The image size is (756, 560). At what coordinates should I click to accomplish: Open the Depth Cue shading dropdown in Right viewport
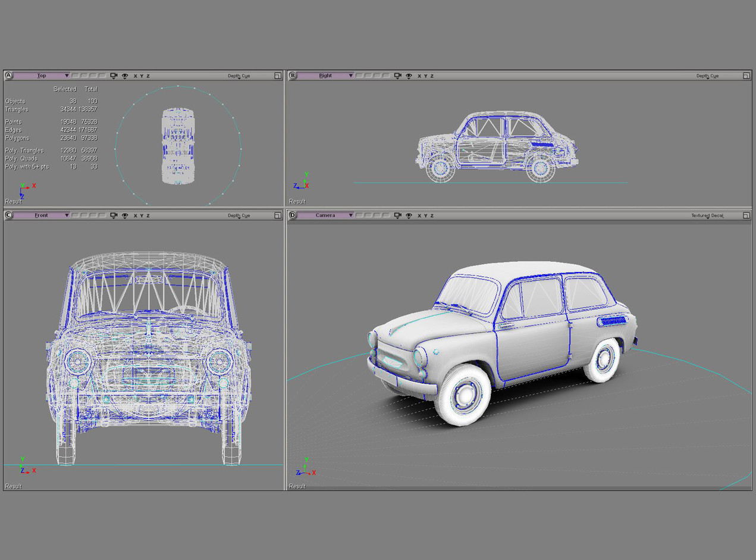tap(708, 76)
